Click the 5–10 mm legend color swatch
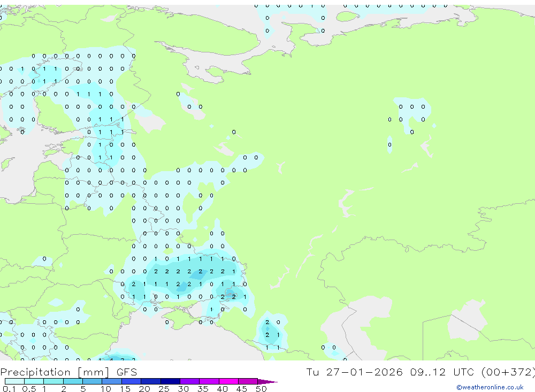Screen dimensions: 535x392 tap(93, 381)
